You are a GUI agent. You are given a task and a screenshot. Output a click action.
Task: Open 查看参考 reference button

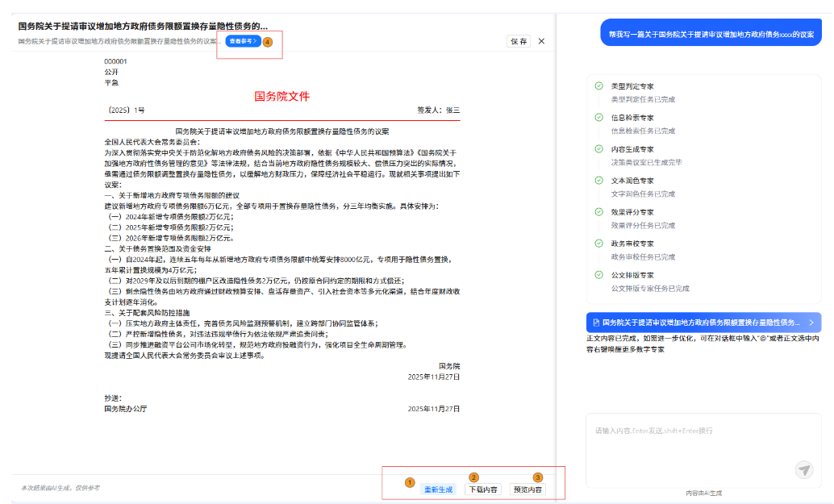[243, 40]
